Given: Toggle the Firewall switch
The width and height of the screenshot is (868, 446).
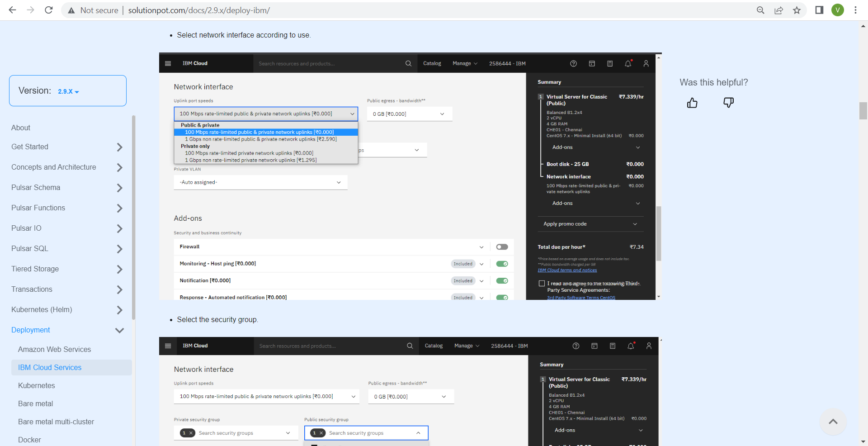Looking at the screenshot, I should pyautogui.click(x=502, y=247).
